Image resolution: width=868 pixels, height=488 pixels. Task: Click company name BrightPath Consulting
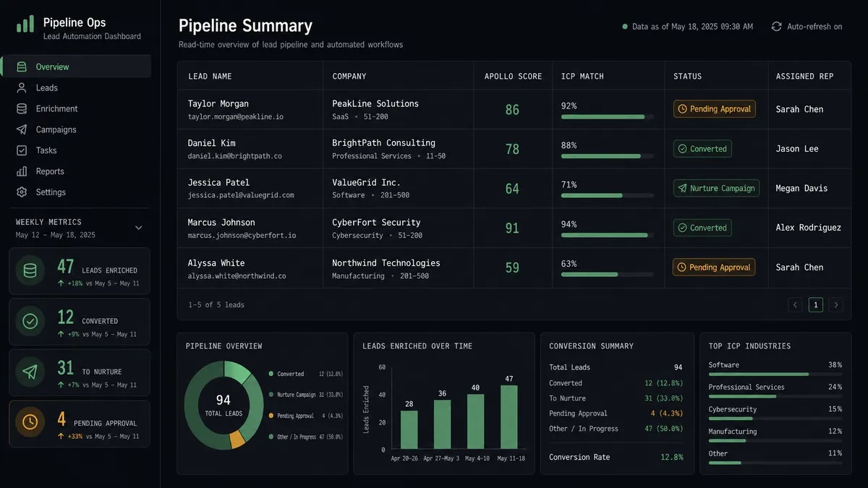[384, 143]
